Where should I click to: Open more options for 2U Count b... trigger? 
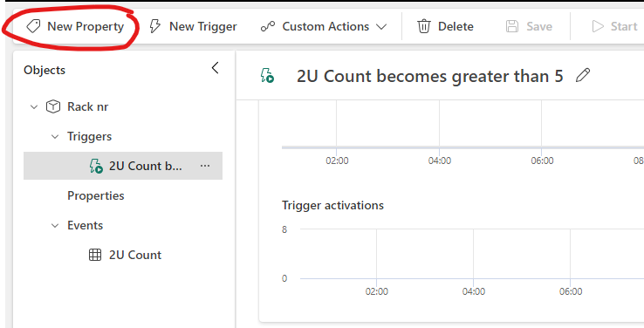point(204,166)
